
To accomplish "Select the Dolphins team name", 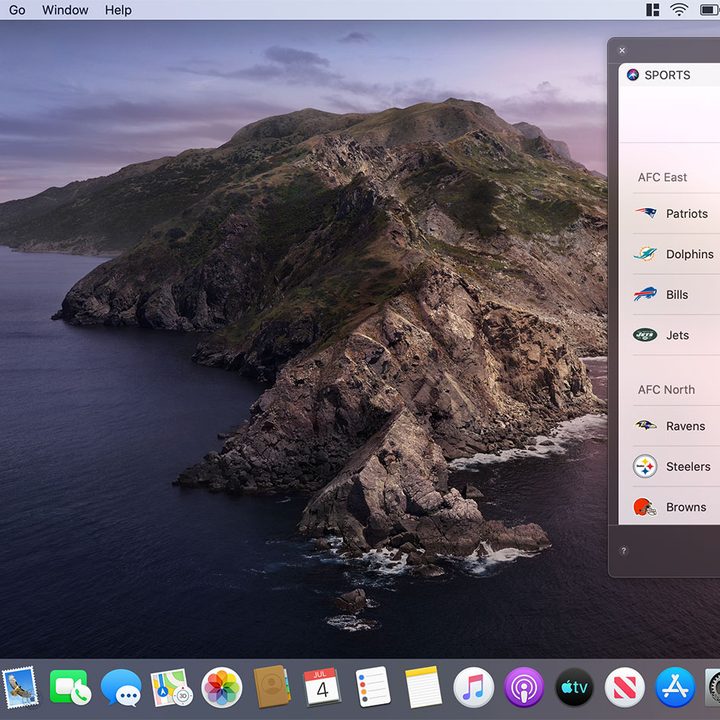I will [690, 254].
